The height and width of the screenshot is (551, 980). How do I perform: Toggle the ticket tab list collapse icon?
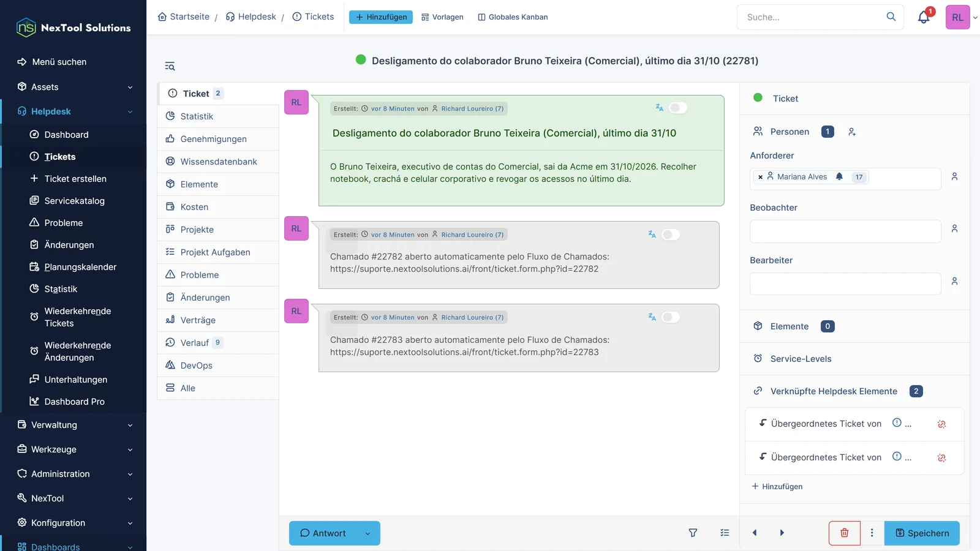click(170, 66)
